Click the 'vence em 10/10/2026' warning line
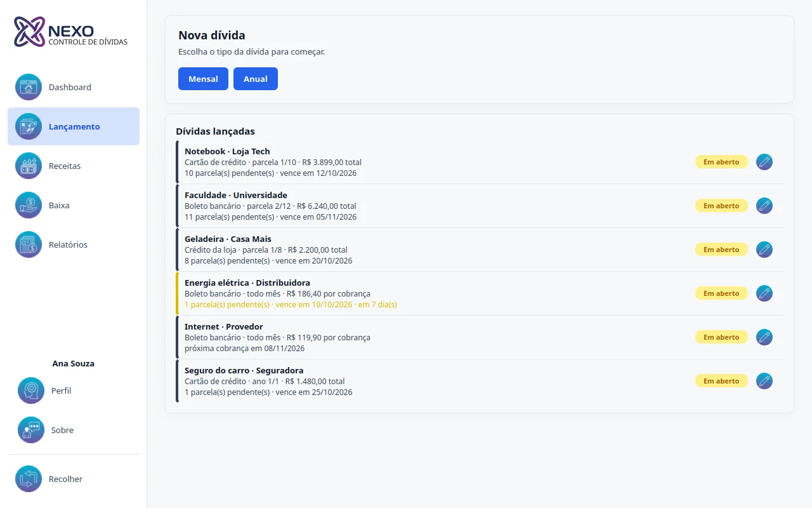This screenshot has width=812, height=508. point(291,305)
